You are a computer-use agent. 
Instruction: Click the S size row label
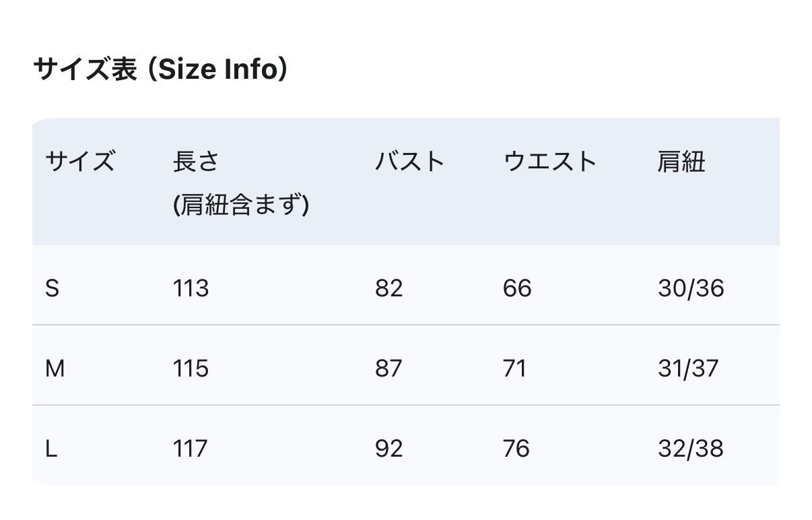[52, 288]
